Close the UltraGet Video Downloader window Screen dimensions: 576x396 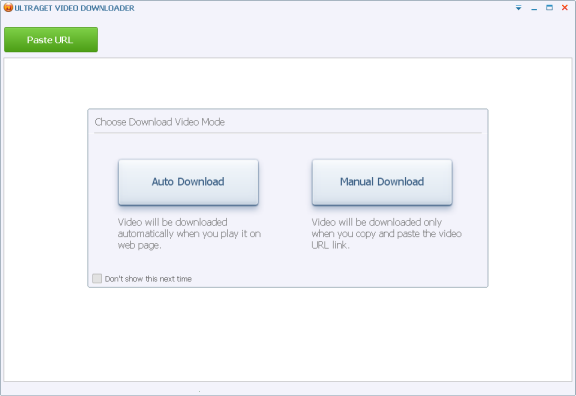click(565, 8)
